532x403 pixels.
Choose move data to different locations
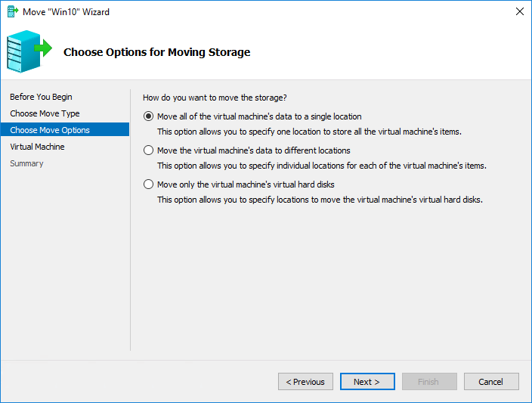point(148,150)
